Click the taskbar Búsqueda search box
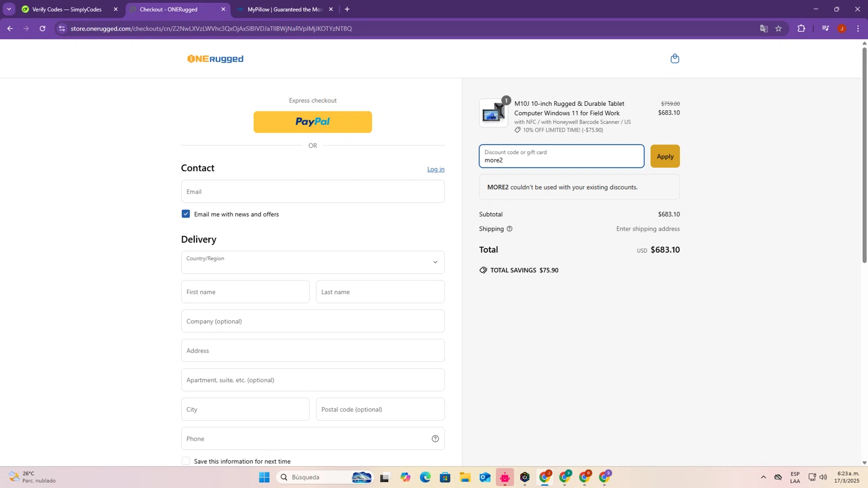868x488 pixels. click(x=325, y=477)
